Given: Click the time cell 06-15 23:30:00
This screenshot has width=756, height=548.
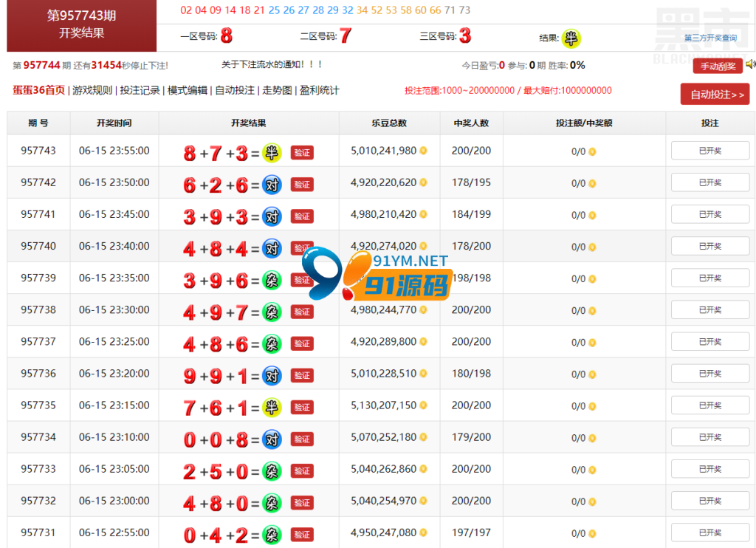Looking at the screenshot, I should point(114,309).
